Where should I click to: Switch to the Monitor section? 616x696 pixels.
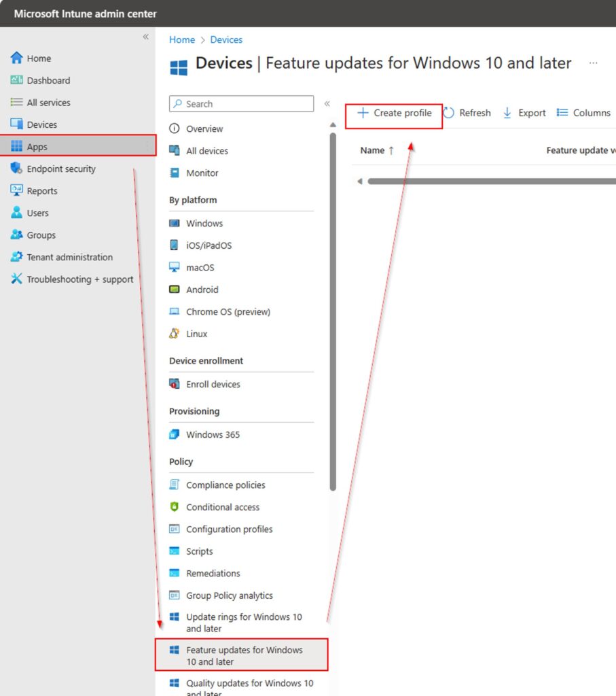coord(202,173)
